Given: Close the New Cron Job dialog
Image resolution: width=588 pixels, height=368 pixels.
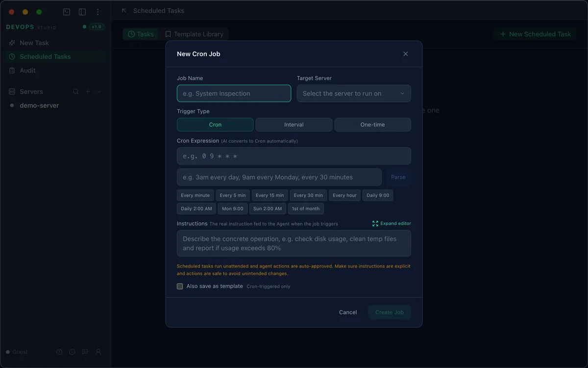Looking at the screenshot, I should 405,54.
